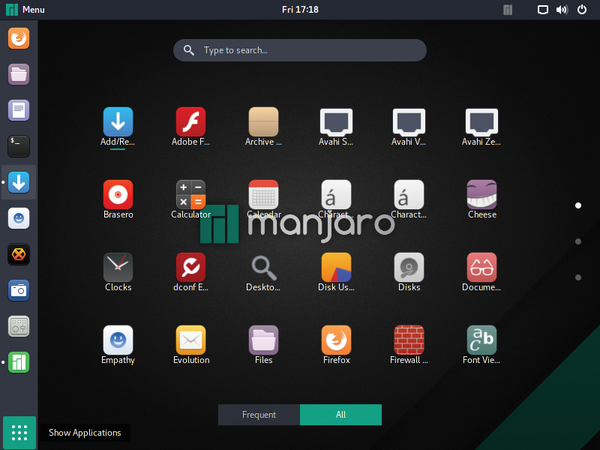Launch Cheese webcam app
Screen dimensions: 600x450
[x=481, y=195]
